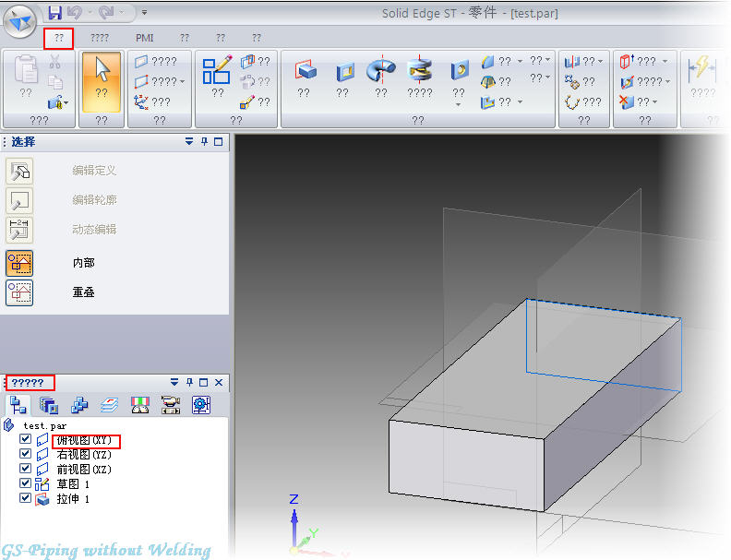Screen dimensions: 731x560
Task: Open the ribbon tab left of PMI
Action: coord(100,38)
